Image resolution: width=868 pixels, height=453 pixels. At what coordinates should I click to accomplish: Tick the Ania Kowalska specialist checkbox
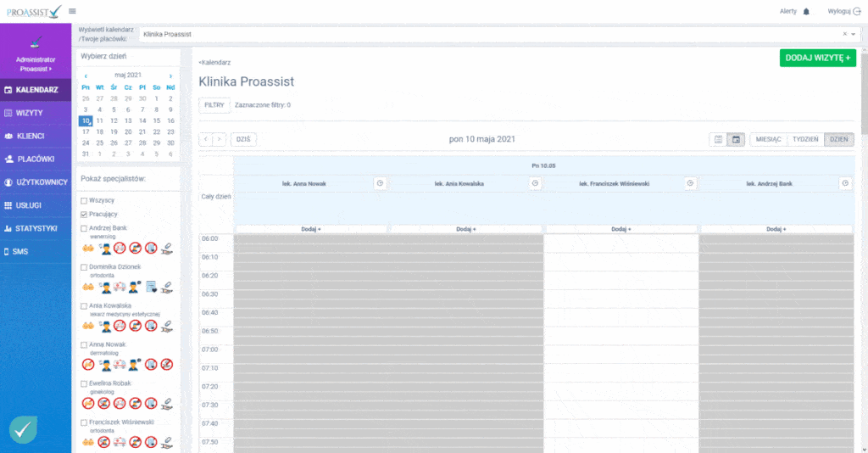coord(84,305)
